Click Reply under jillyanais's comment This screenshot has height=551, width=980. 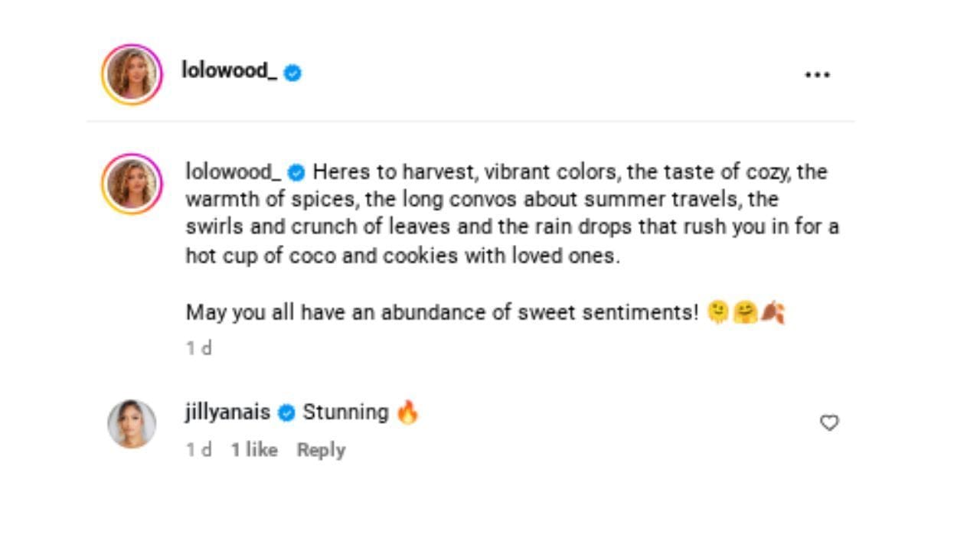tap(321, 450)
